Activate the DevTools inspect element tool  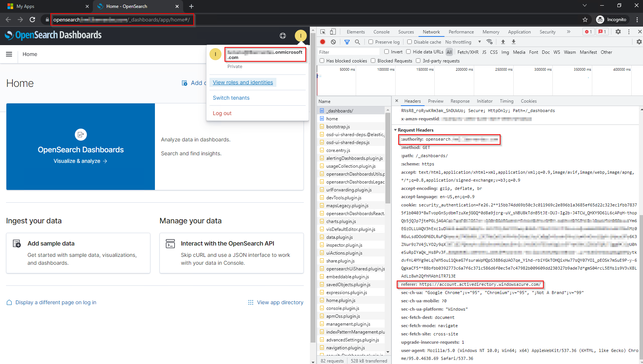[323, 32]
